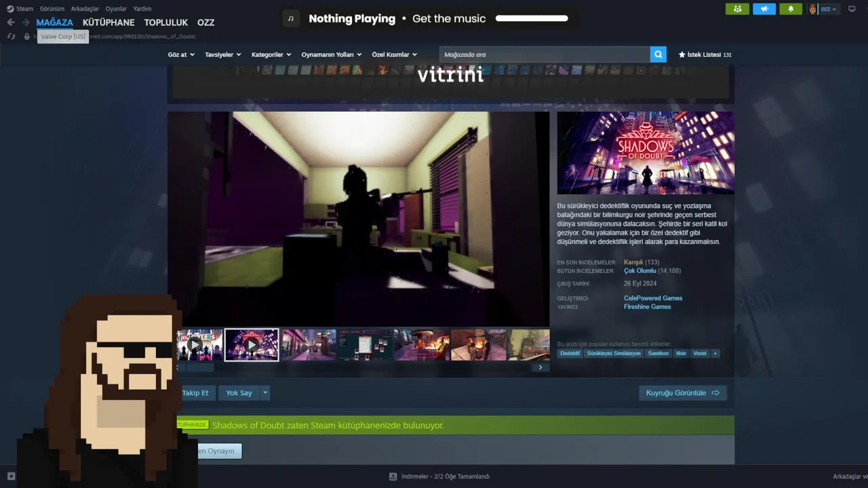Click the page reload icon
The width and height of the screenshot is (868, 488).
click(12, 36)
